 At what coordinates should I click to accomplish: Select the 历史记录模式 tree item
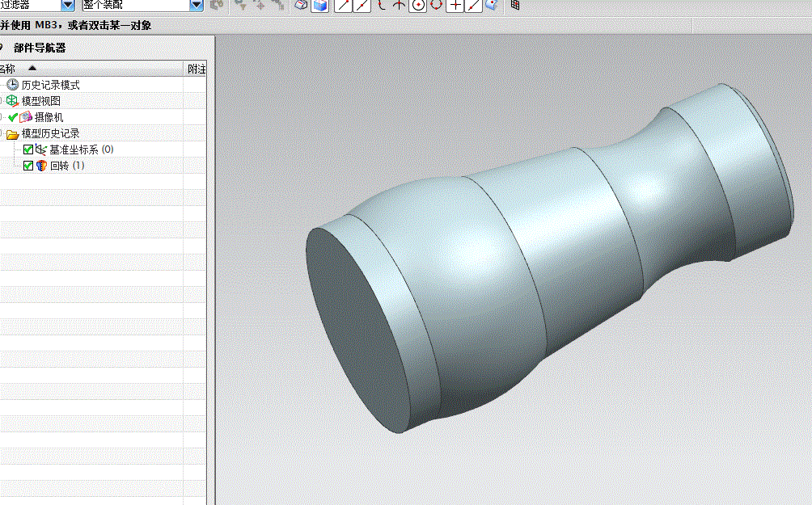[x=50, y=85]
